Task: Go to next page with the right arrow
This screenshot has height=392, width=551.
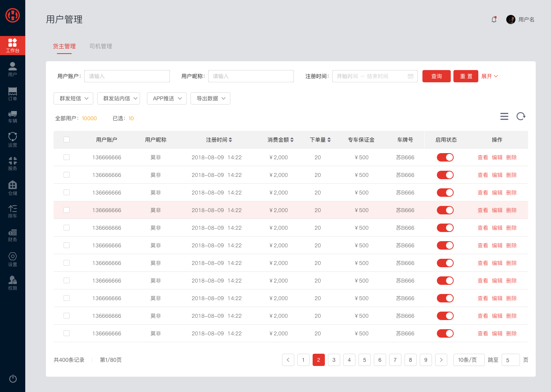Action: pyautogui.click(x=441, y=360)
